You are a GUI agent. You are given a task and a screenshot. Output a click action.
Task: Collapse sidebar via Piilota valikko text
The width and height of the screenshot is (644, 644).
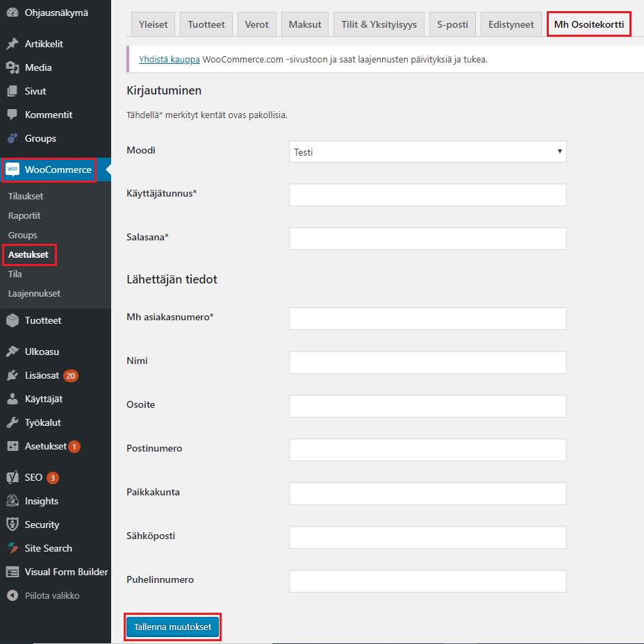tap(52, 595)
